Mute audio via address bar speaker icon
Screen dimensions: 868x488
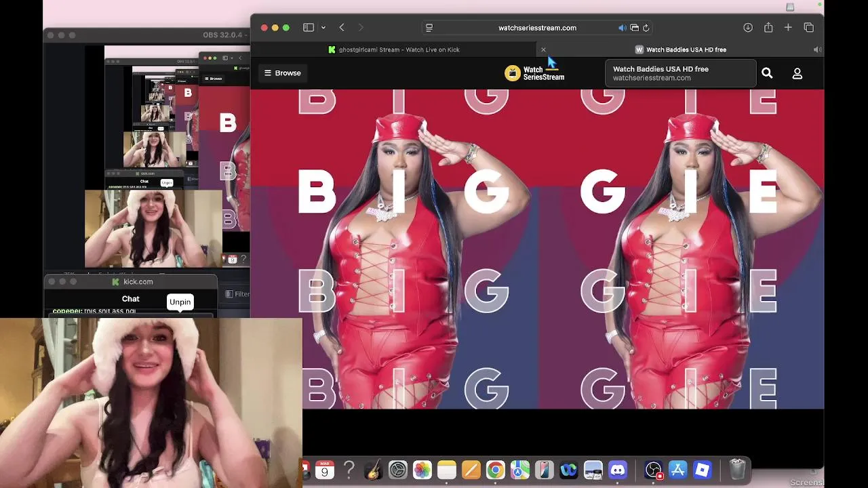pyautogui.click(x=622, y=28)
